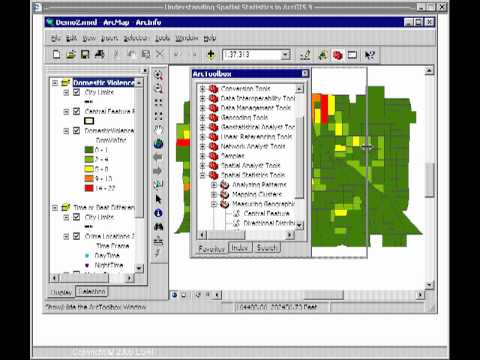Click the red 14 - 22 swatch
The height and width of the screenshot is (360, 480).
click(x=89, y=188)
